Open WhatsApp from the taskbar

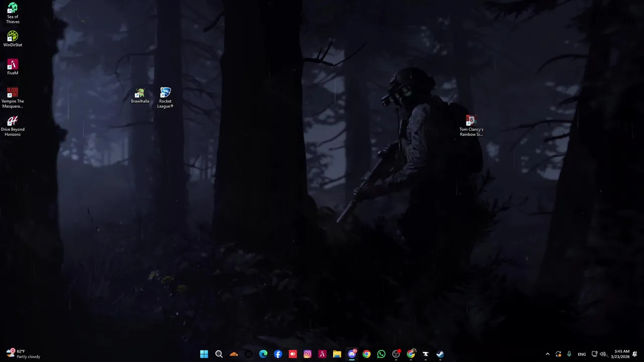[x=381, y=354]
